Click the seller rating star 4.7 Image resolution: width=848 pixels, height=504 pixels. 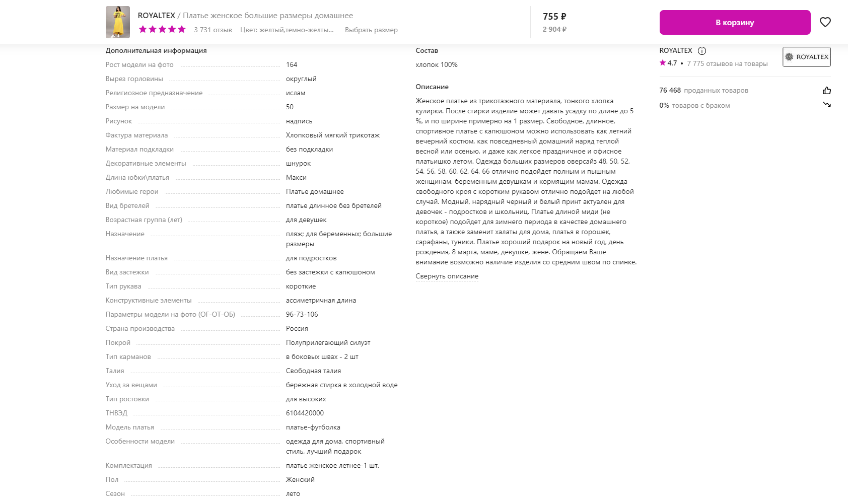[x=668, y=63]
